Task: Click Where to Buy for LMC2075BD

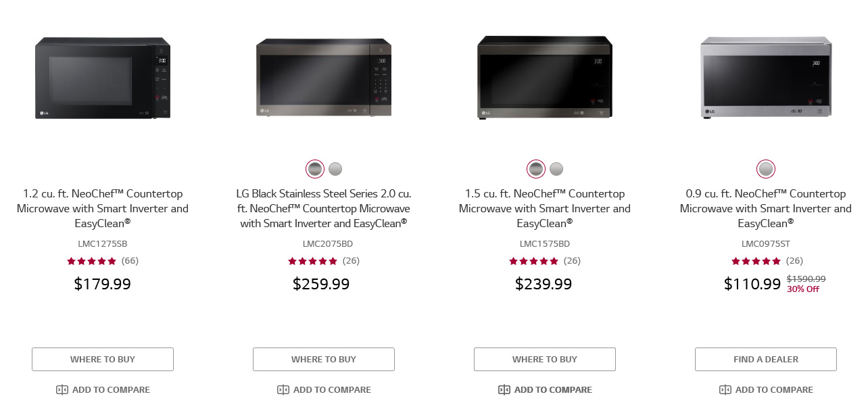Action: [x=324, y=360]
